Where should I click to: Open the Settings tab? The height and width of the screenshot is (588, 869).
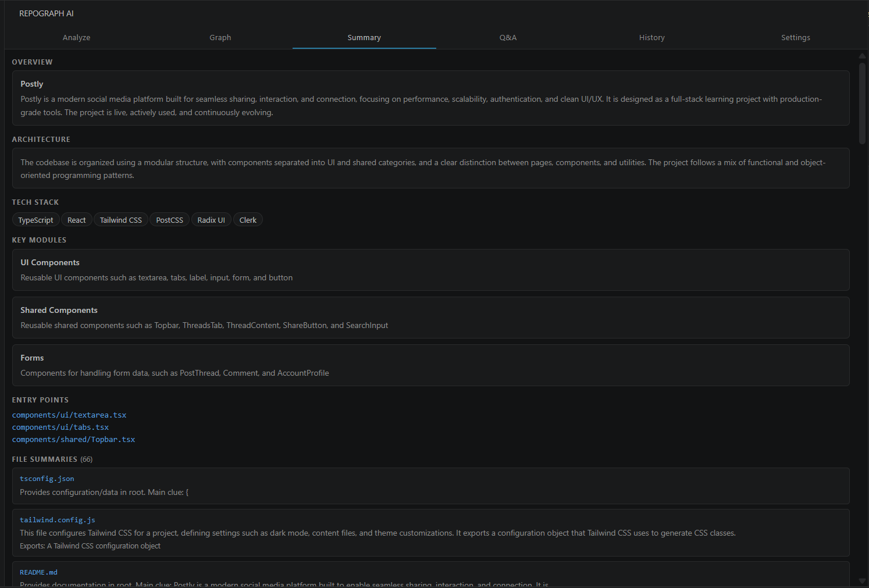click(x=796, y=37)
